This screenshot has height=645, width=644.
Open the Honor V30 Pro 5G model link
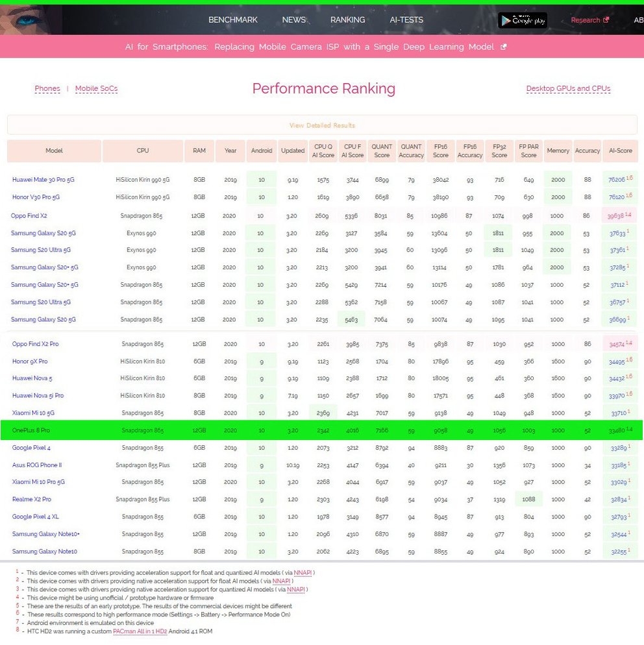(36, 197)
